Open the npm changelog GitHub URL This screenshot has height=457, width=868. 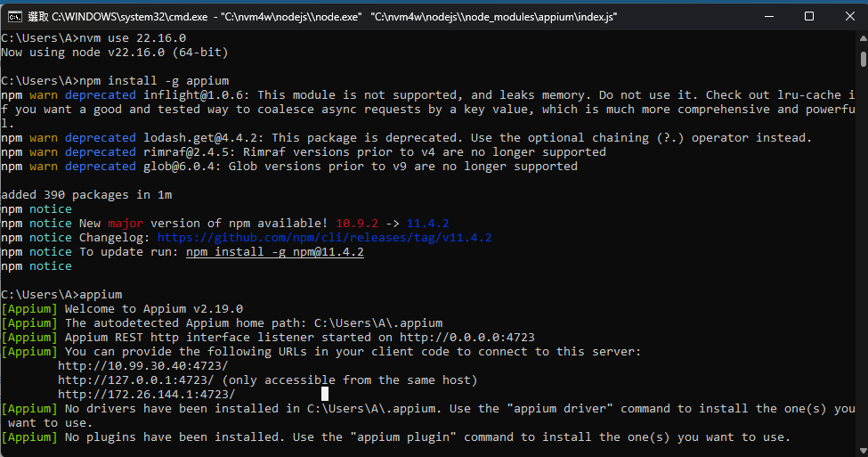click(324, 238)
